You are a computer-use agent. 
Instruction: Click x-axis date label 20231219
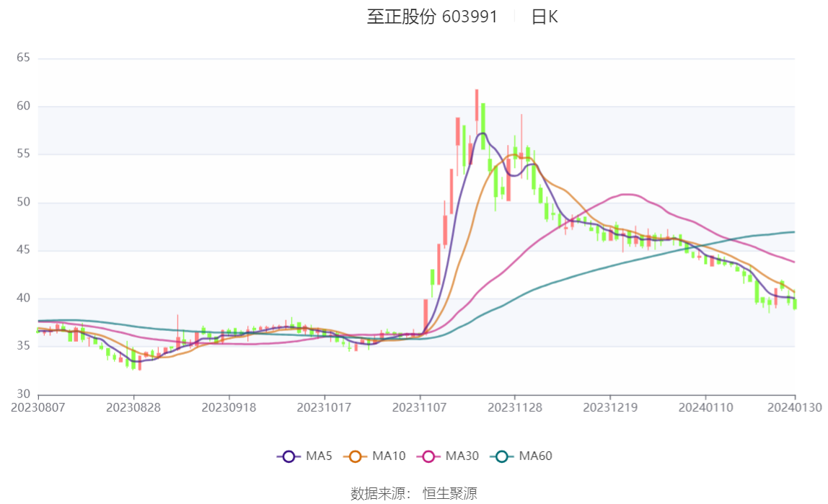(x=610, y=407)
